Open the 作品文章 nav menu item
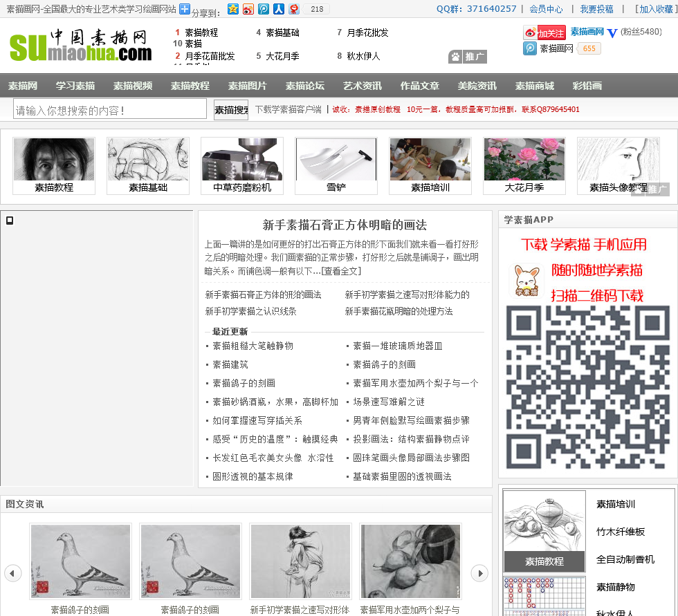This screenshot has height=616, width=678. click(x=420, y=86)
